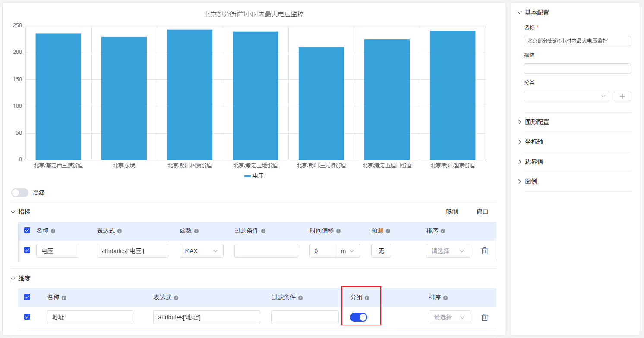Click the 北京.海淀.西三旗街道 bar

tap(58, 97)
